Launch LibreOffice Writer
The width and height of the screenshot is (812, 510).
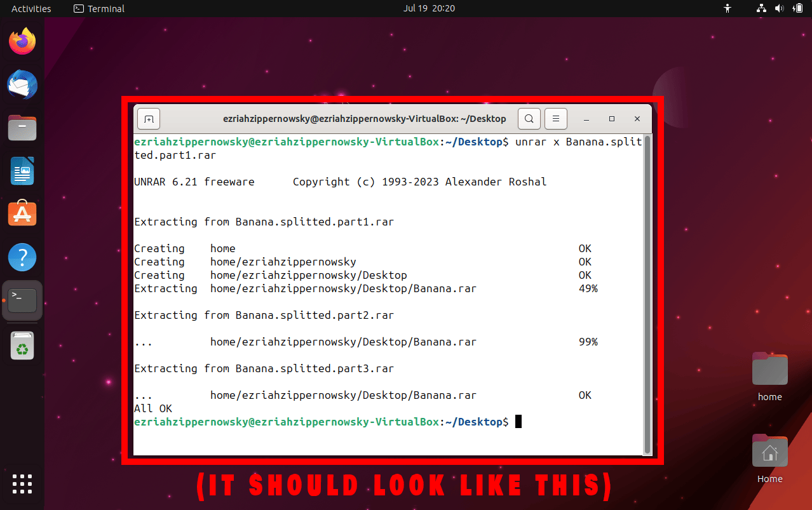(22, 171)
